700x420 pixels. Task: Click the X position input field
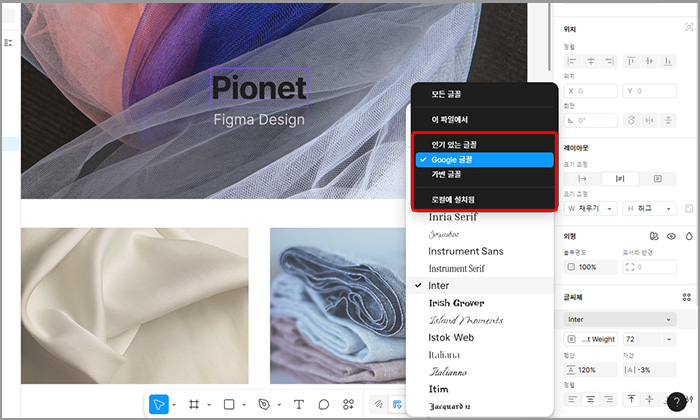(591, 91)
